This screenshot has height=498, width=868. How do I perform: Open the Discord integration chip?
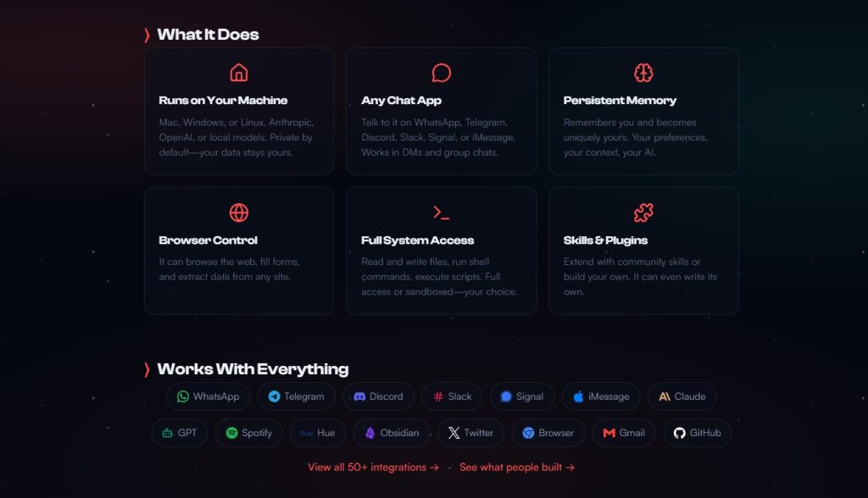[x=378, y=396]
